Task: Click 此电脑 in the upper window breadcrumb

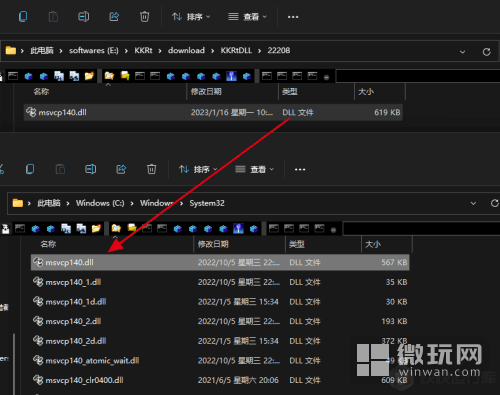Action: click(x=42, y=50)
